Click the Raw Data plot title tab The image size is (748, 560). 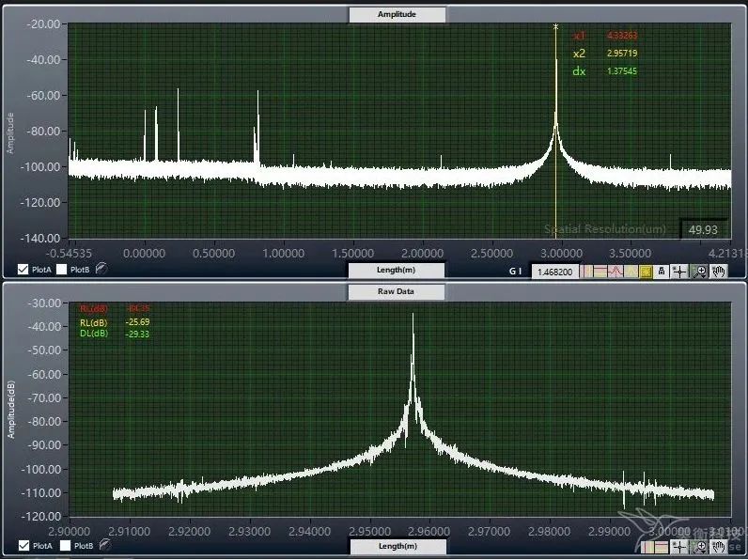[x=396, y=291]
